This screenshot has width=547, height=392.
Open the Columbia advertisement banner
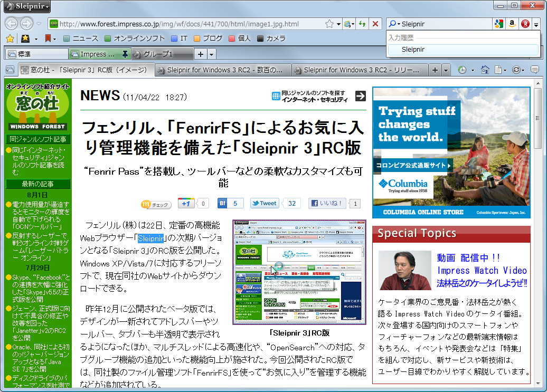click(451, 152)
